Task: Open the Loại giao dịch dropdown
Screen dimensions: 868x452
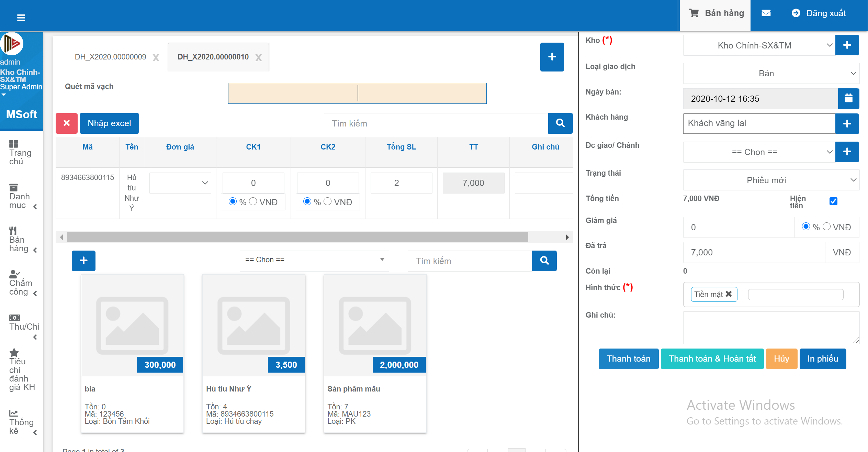Action: click(771, 74)
